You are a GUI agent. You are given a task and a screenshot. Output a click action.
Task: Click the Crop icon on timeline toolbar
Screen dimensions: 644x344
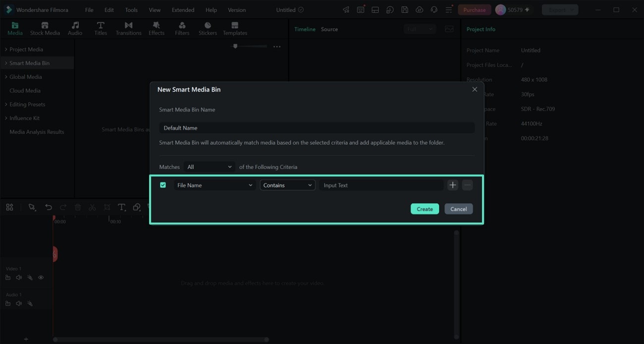(x=107, y=207)
